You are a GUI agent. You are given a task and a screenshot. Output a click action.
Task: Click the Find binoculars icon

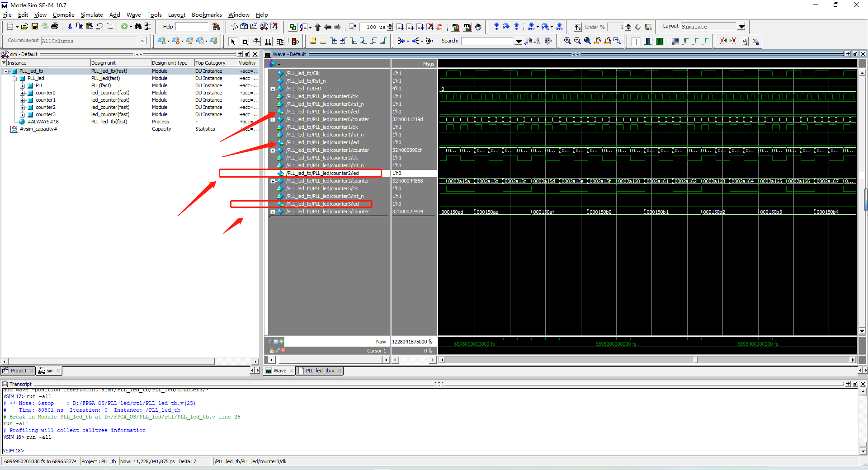click(138, 27)
